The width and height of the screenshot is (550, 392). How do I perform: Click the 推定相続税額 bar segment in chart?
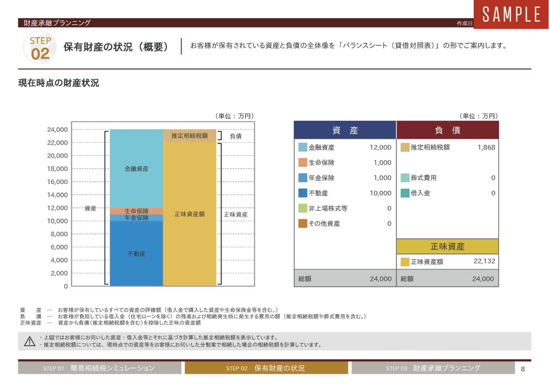pyautogui.click(x=189, y=135)
